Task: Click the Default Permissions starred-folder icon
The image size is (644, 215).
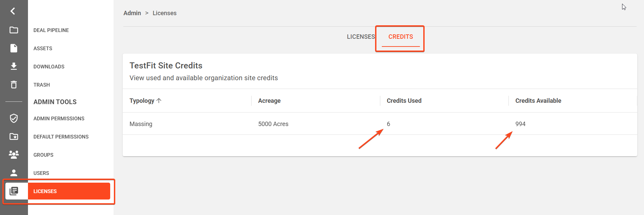Action: point(14,136)
